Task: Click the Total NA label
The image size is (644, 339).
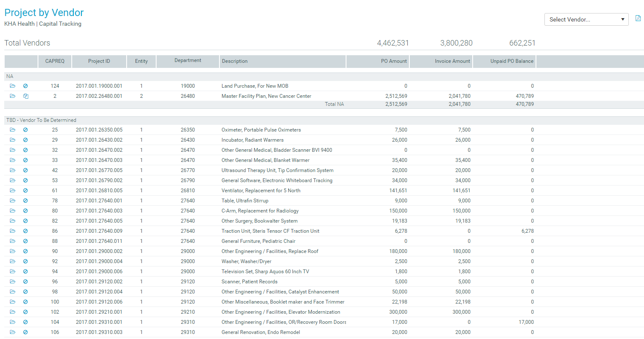Action: [334, 104]
